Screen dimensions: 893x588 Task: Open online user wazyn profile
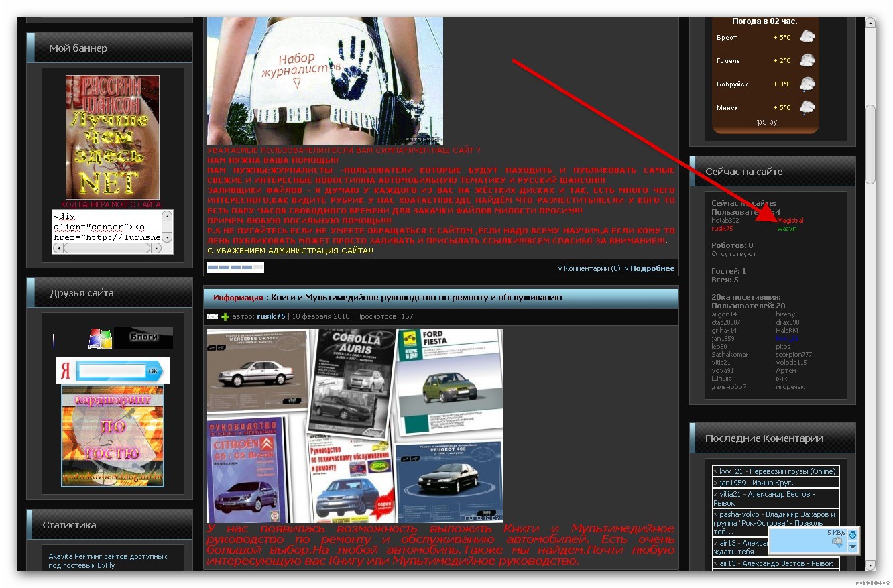coord(787,228)
